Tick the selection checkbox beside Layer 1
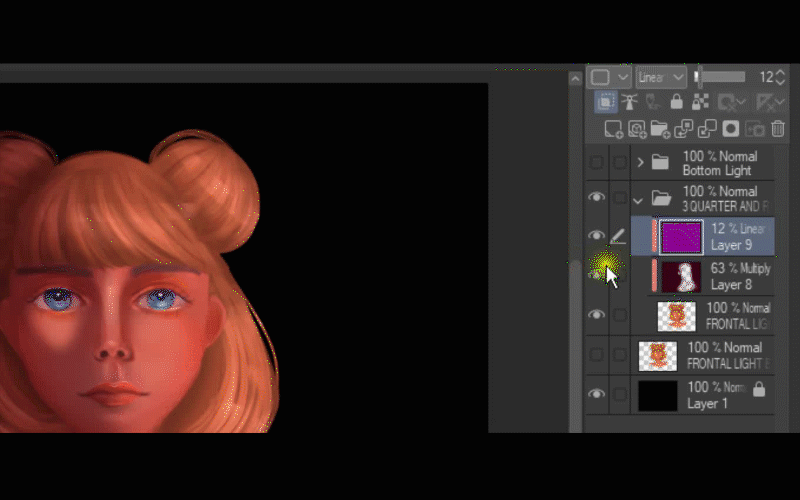The width and height of the screenshot is (800, 500). (619, 394)
